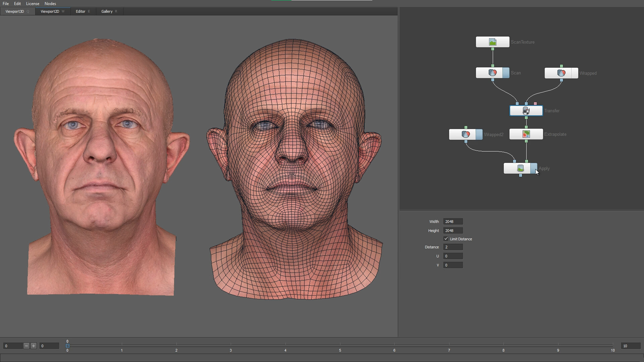Image resolution: width=644 pixels, height=362 pixels.
Task: Open the Gallery tab
Action: pos(106,11)
